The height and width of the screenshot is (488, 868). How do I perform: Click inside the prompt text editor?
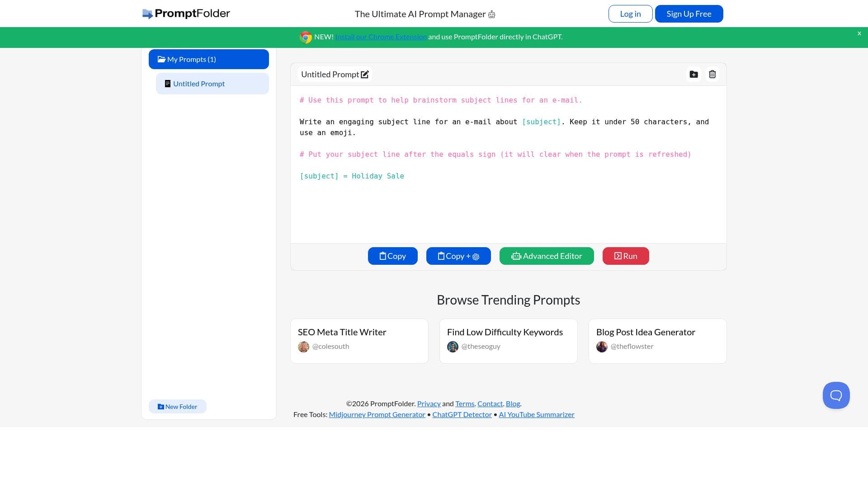508,208
